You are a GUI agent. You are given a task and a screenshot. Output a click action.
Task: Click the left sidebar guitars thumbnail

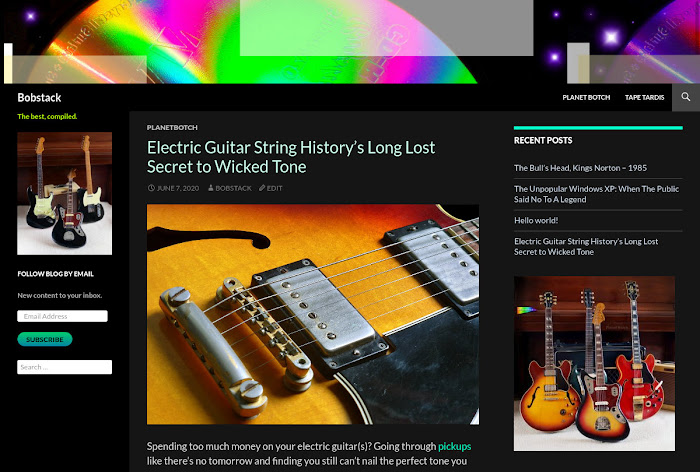65,193
